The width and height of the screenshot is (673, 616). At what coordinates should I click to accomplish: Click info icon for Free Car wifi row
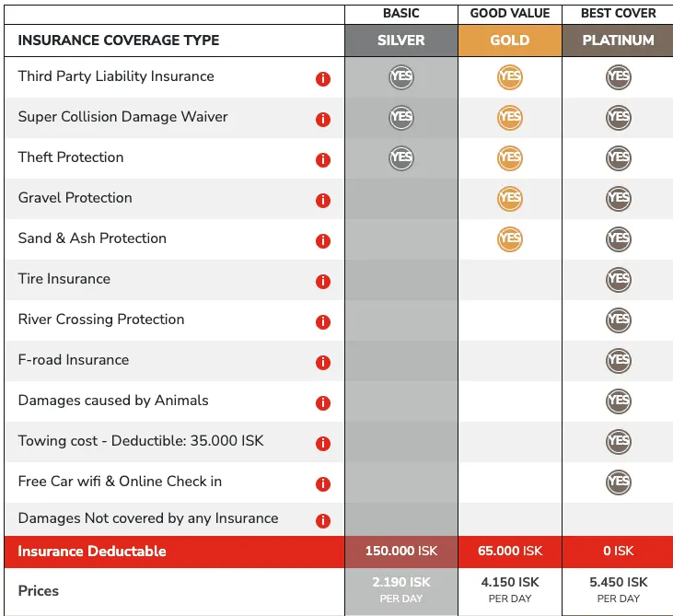[x=323, y=484]
